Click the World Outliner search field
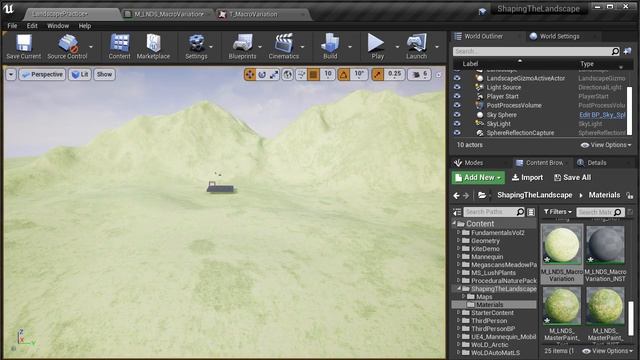Image resolution: width=640 pixels, height=360 pixels. point(536,51)
